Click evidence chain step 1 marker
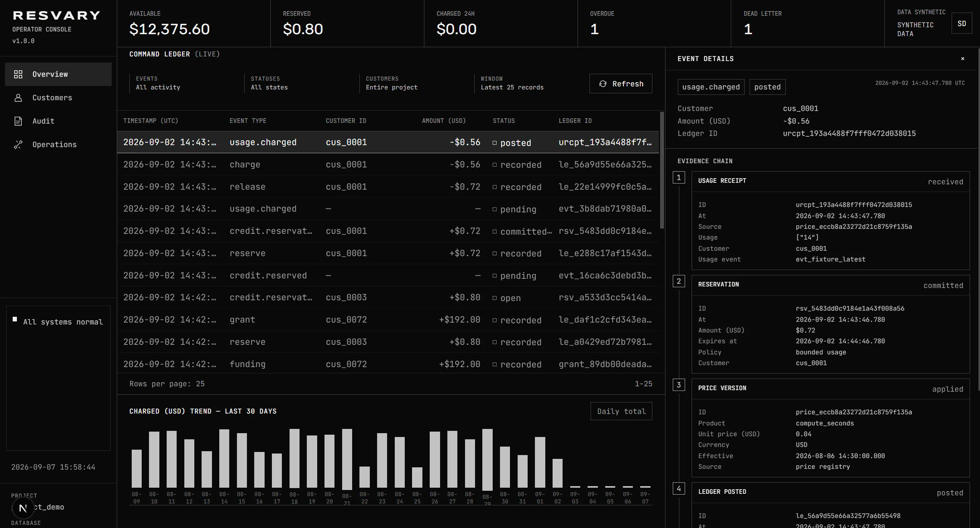 click(x=679, y=178)
